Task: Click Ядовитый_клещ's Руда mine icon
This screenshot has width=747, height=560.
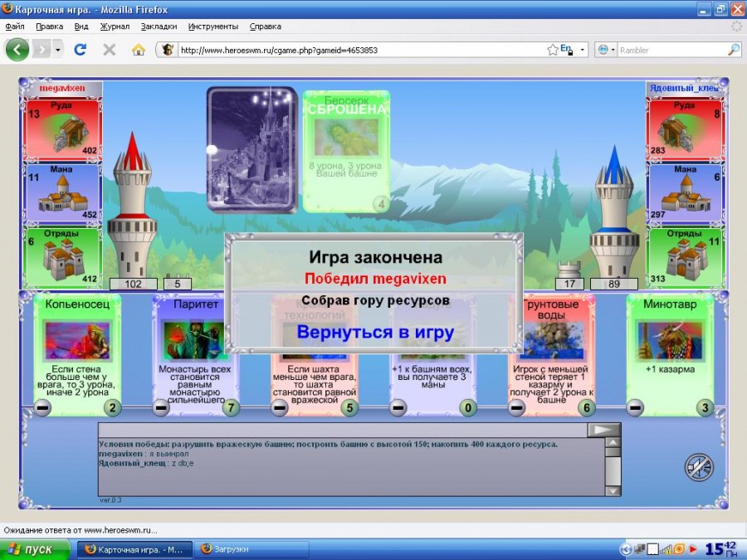Action: pyautogui.click(x=676, y=133)
